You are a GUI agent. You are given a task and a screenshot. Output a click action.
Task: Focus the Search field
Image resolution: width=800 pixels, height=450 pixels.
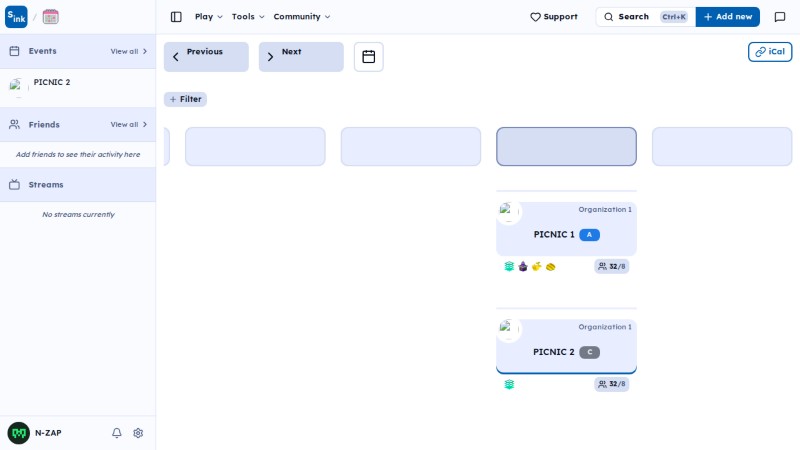[x=645, y=17]
